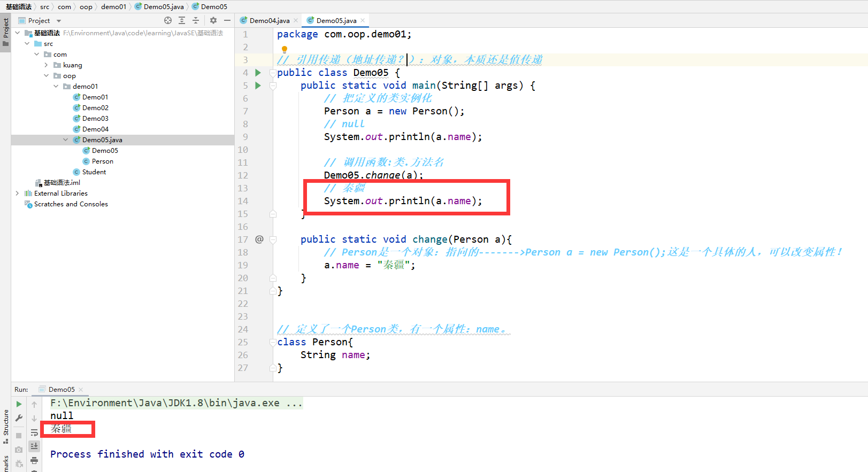This screenshot has width=868, height=472.
Task: Hide the Project panel with the minimize dash
Action: 227,20
